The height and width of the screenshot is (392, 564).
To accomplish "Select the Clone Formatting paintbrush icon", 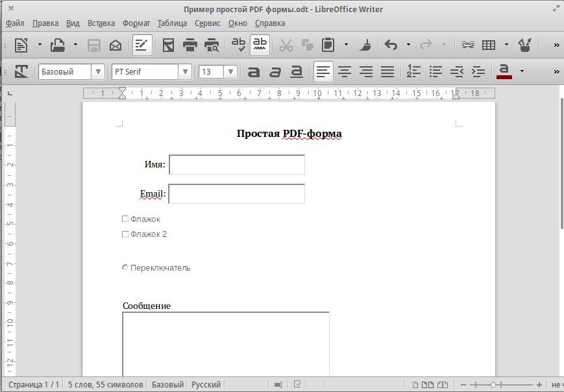I will click(365, 45).
